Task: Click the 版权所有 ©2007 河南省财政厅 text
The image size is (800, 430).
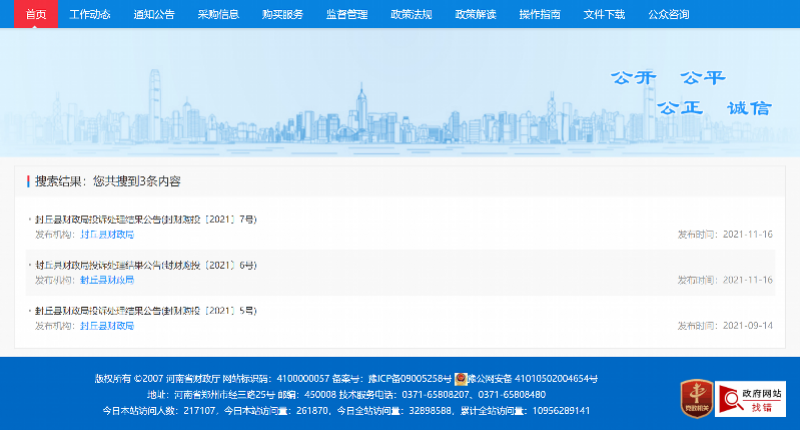Action: click(157, 379)
